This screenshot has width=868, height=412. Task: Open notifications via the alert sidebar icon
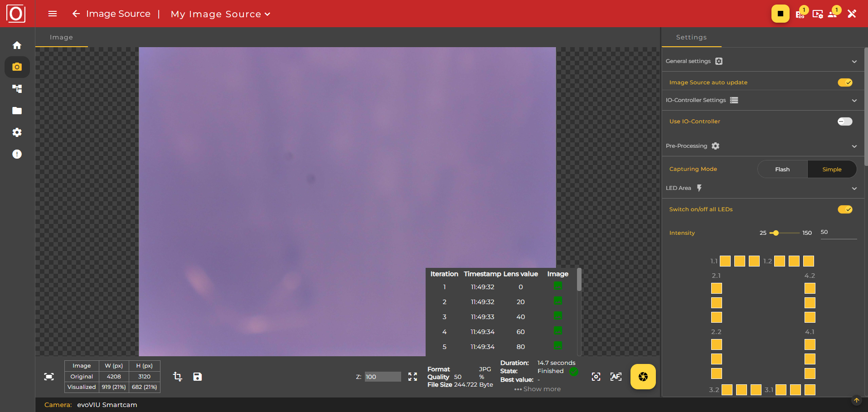(17, 154)
